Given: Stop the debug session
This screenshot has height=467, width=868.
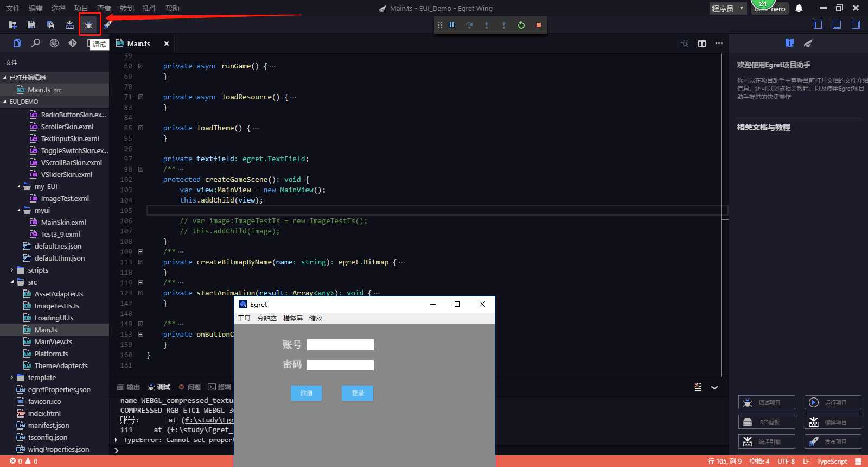Looking at the screenshot, I should pyautogui.click(x=539, y=25).
